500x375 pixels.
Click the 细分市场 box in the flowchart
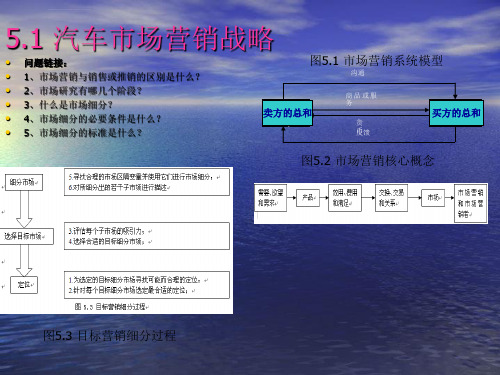(24, 182)
